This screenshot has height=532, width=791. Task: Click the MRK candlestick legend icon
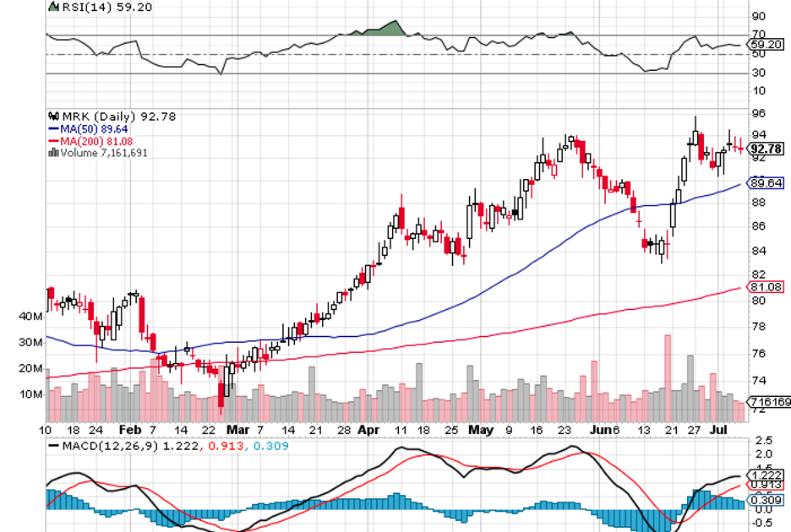click(54, 117)
